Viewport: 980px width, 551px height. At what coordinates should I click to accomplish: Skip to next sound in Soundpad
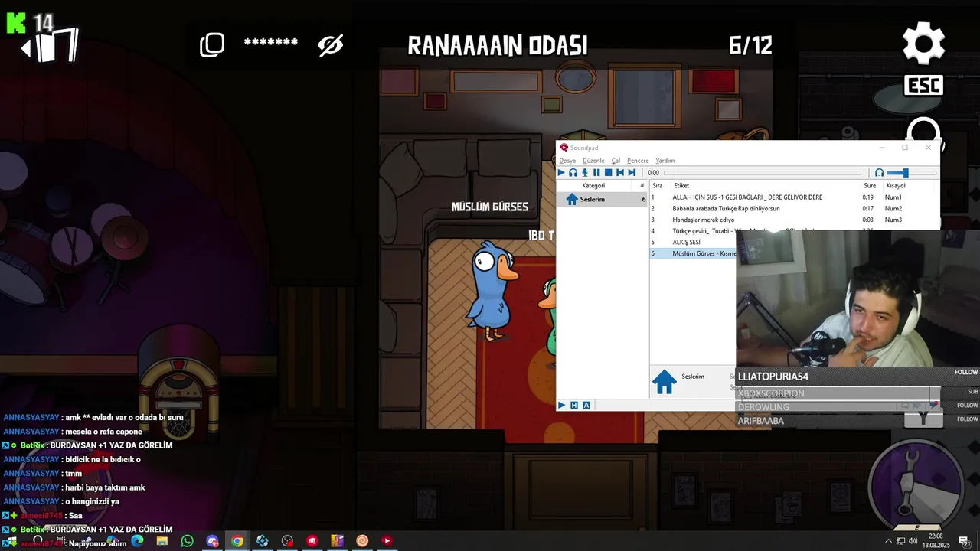click(x=632, y=173)
